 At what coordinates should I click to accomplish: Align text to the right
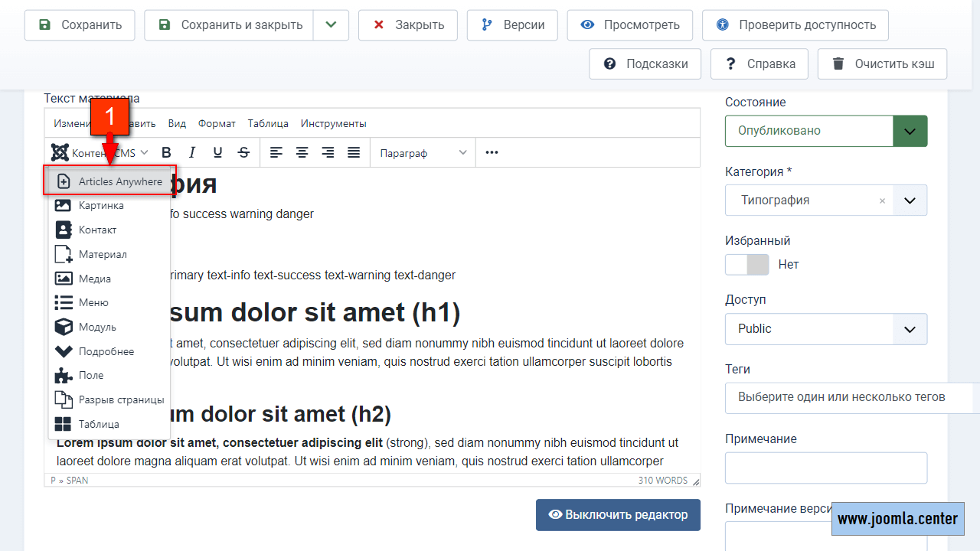pyautogui.click(x=328, y=152)
